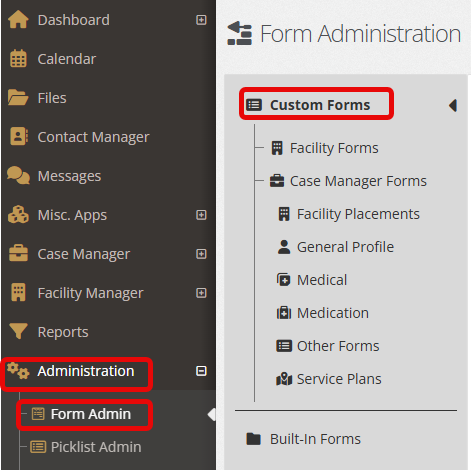Click the Files folder icon
The height and width of the screenshot is (470, 471).
click(x=18, y=98)
